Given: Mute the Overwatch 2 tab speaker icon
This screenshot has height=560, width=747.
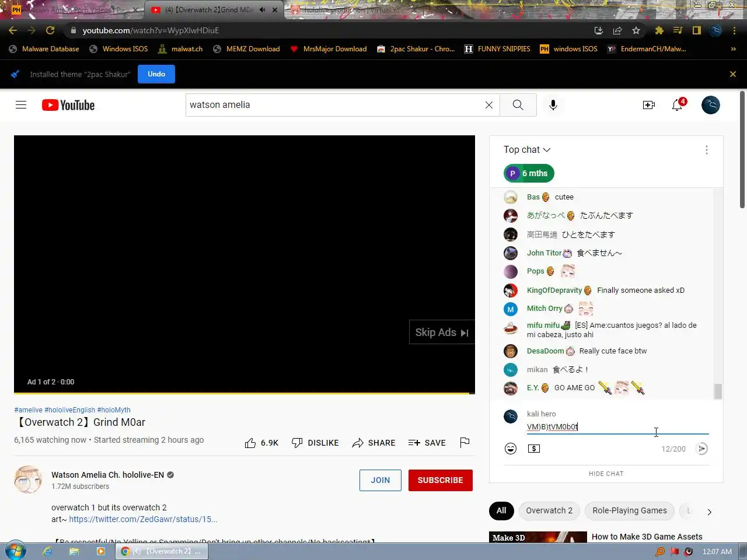Looking at the screenshot, I should 262,10.
